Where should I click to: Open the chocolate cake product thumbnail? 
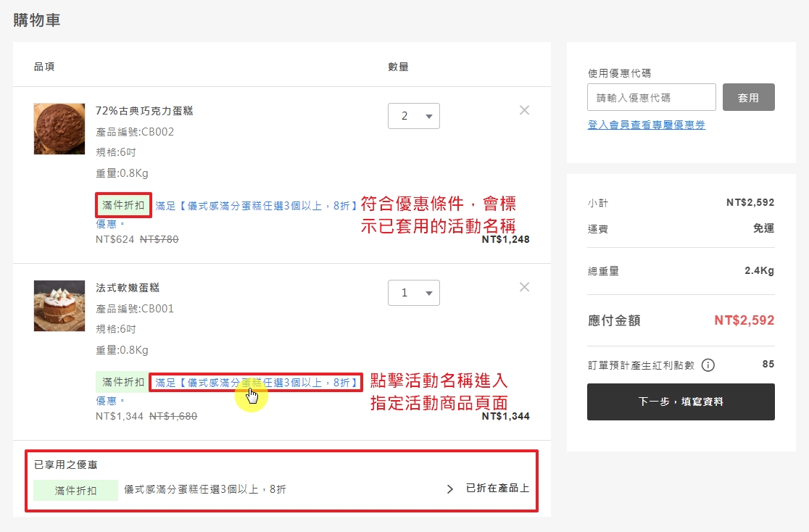tap(49, 128)
